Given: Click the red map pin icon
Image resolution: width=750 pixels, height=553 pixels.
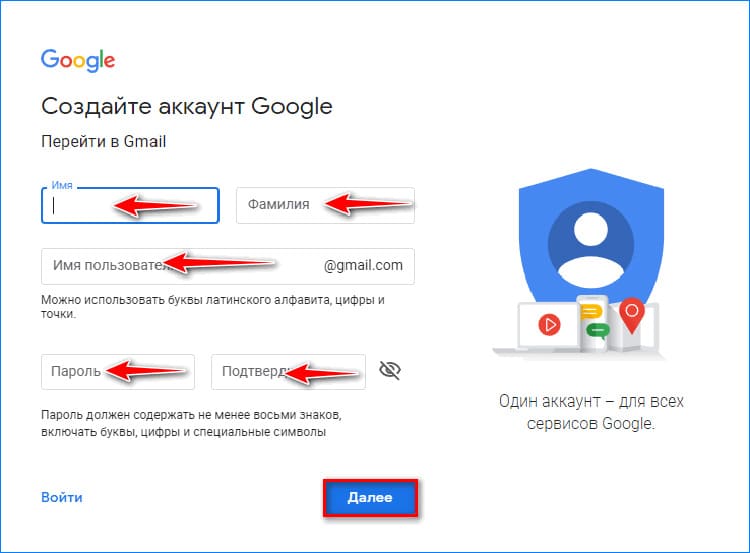Looking at the screenshot, I should [631, 315].
